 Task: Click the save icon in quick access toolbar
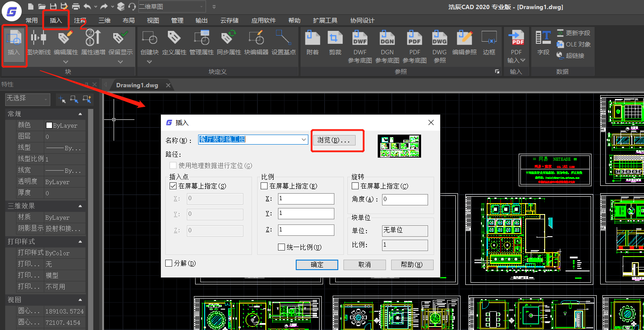click(53, 7)
